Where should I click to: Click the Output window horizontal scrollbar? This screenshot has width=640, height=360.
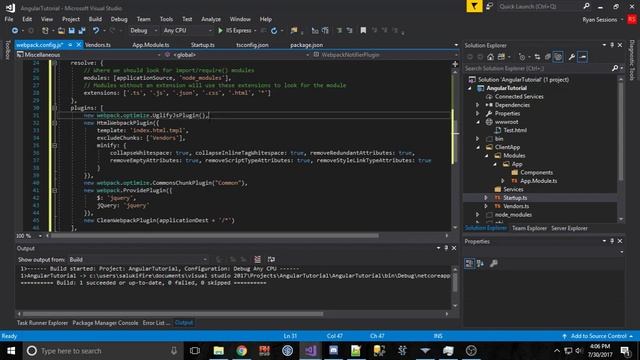click(173, 314)
